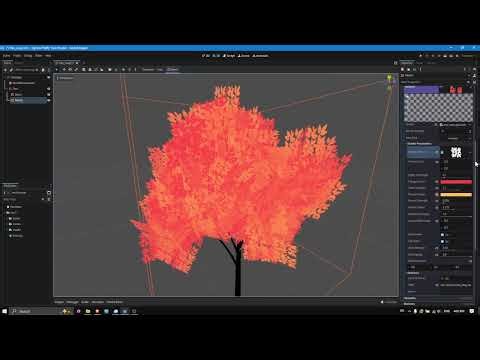The image size is (480, 360).
Task: Select the Favorites row in FileSystem
Action: click(15, 207)
